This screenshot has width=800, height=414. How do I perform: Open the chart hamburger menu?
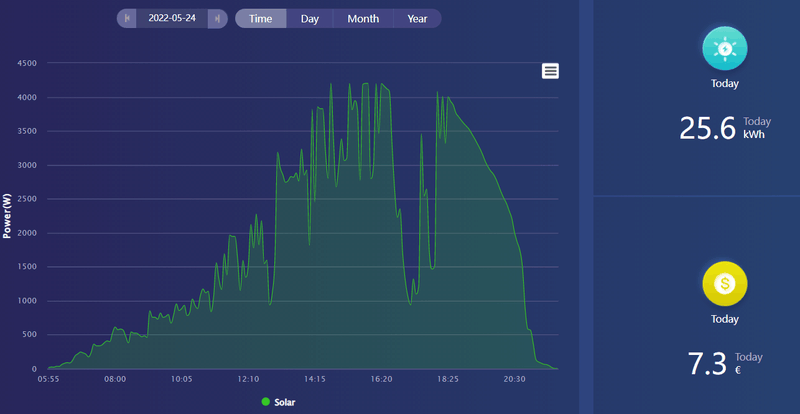click(x=550, y=71)
